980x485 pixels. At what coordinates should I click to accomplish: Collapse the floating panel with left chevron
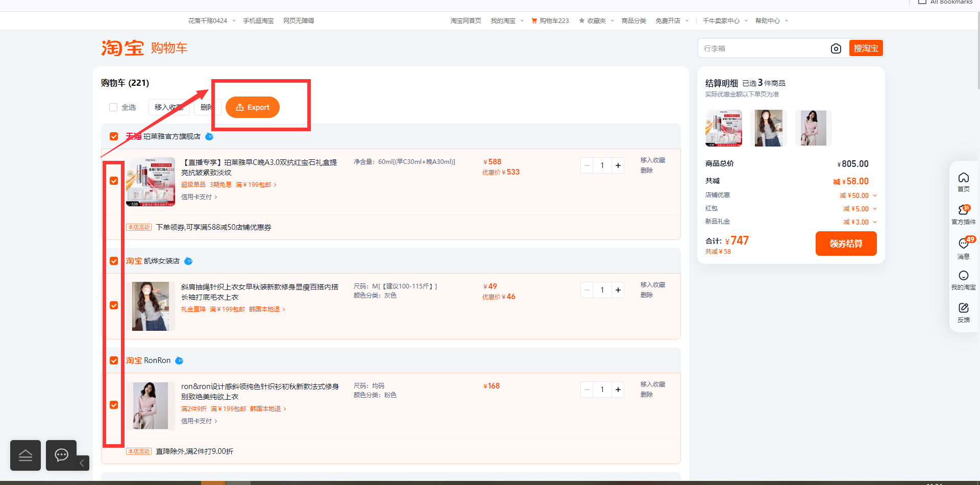tap(82, 463)
